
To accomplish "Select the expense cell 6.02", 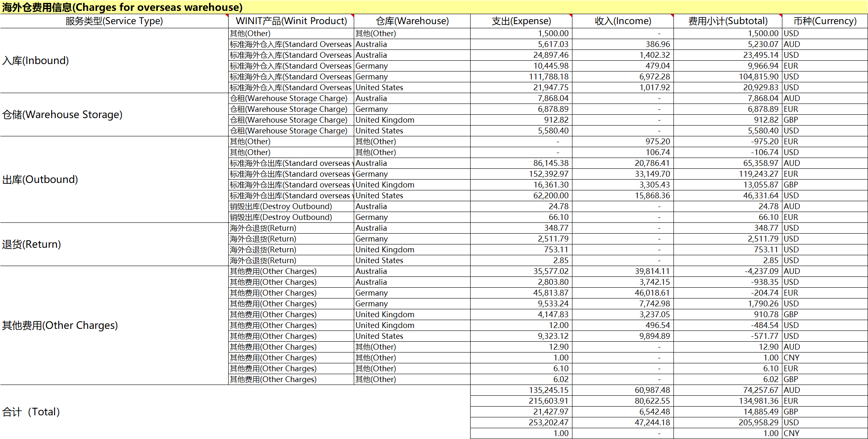I will coord(521,379).
